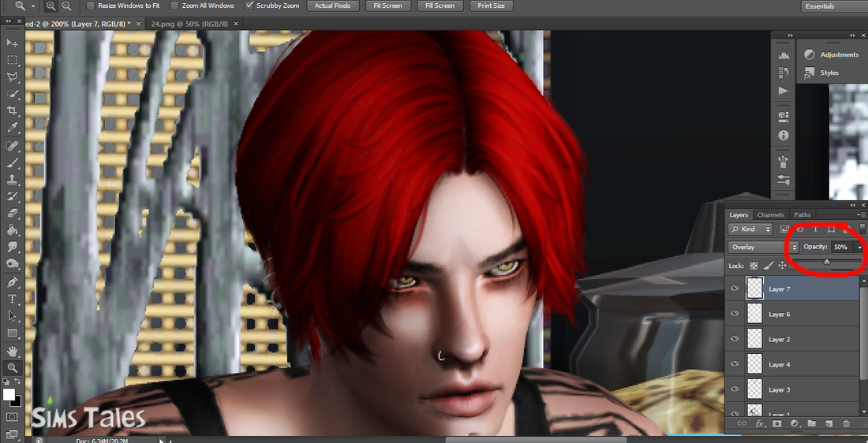Hide Layer 2 with its eye icon
Image resolution: width=868 pixels, height=443 pixels.
735,338
